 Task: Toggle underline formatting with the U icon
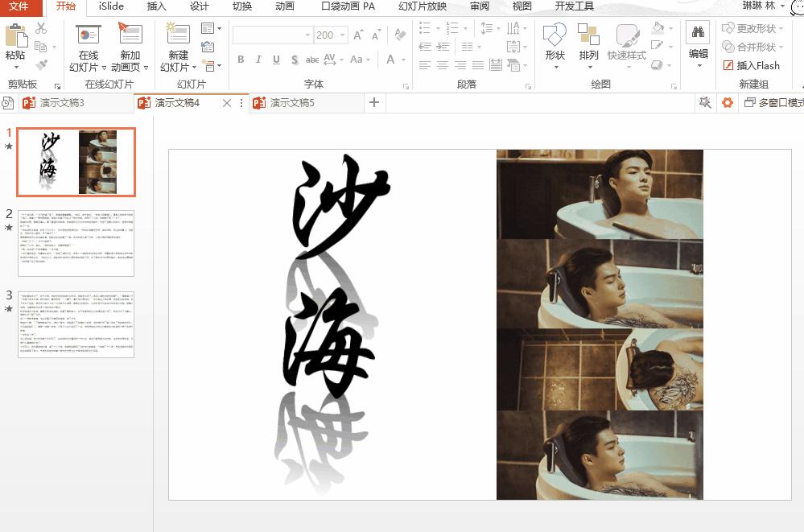pos(274,60)
